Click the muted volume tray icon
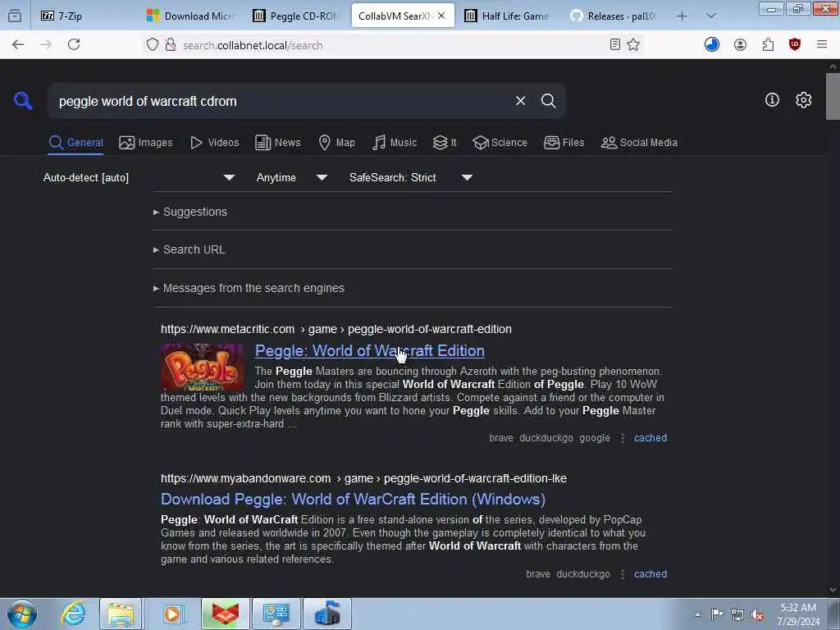840x630 pixels. 757,614
